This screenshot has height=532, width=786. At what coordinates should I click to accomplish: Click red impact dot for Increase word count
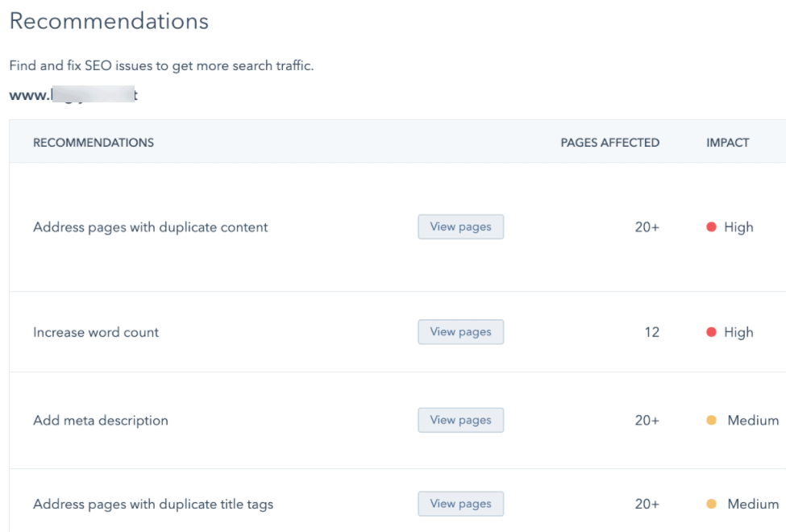(711, 332)
